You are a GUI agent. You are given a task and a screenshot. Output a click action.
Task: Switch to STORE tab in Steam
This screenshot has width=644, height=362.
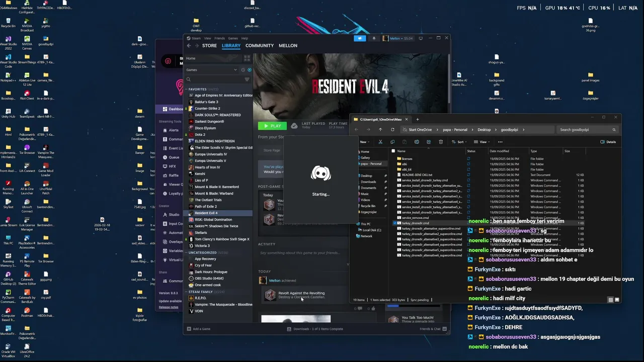point(209,46)
